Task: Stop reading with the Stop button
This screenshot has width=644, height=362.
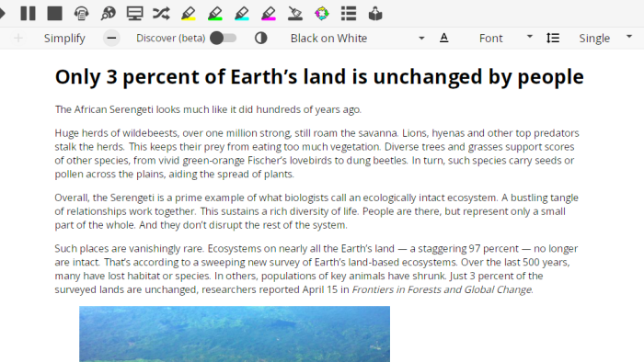Action: pos(54,14)
